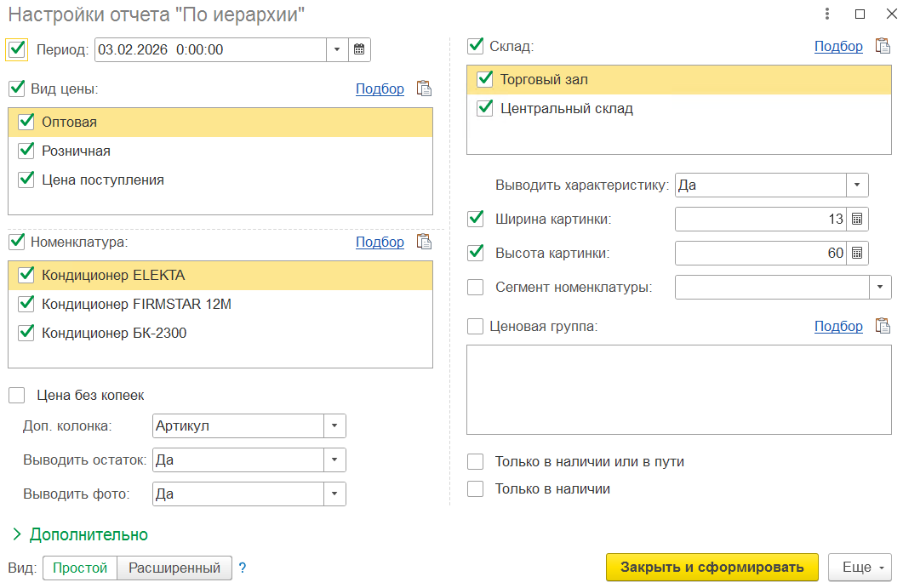Uncheck the Центральный склад warehouse
Viewport: 903px width, 588px height.
(x=485, y=108)
